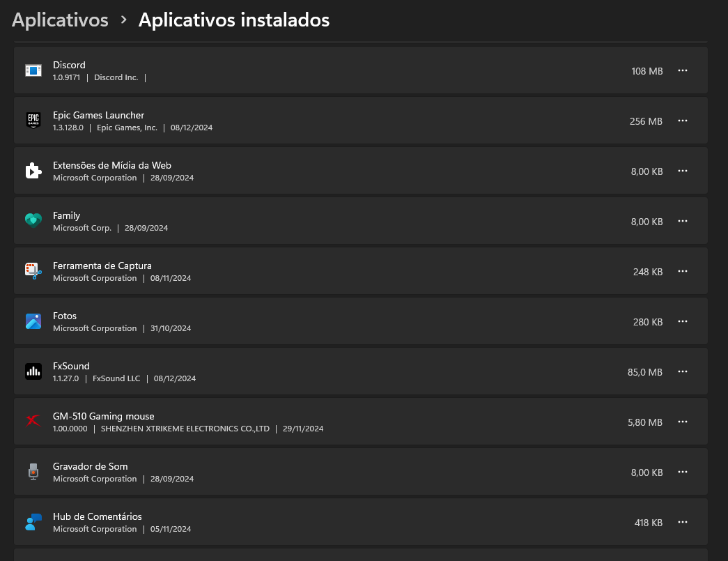This screenshot has width=728, height=561.
Task: Click the 05/11/2024 install date
Action: tap(171, 529)
